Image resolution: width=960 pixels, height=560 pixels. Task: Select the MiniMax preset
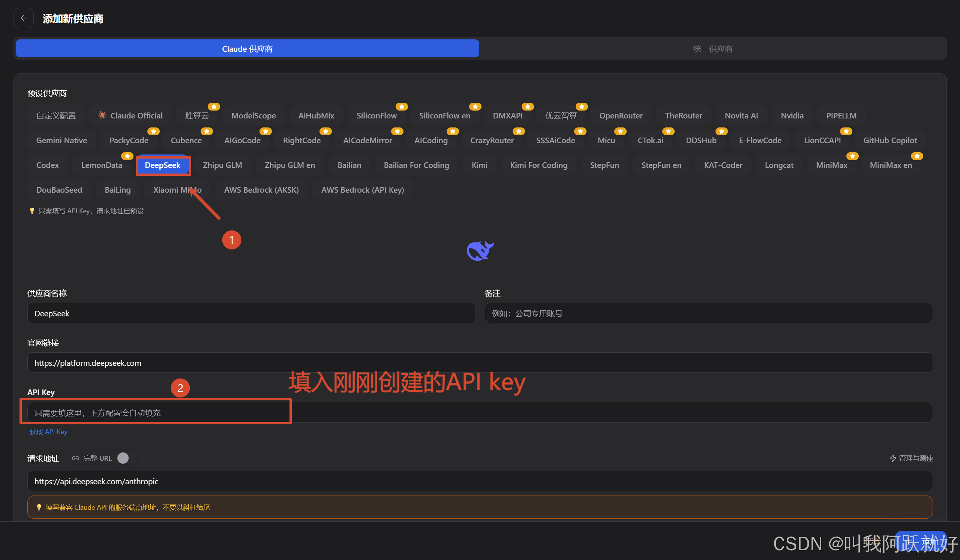832,165
